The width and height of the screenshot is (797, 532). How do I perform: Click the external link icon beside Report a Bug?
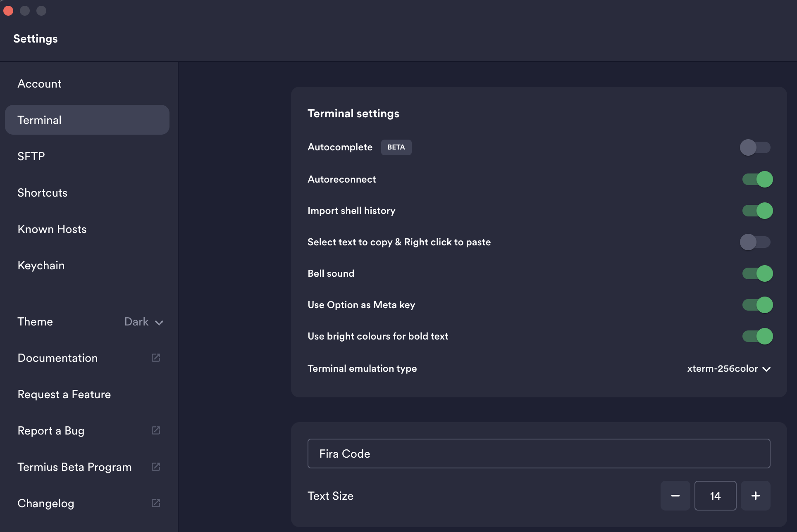point(156,430)
